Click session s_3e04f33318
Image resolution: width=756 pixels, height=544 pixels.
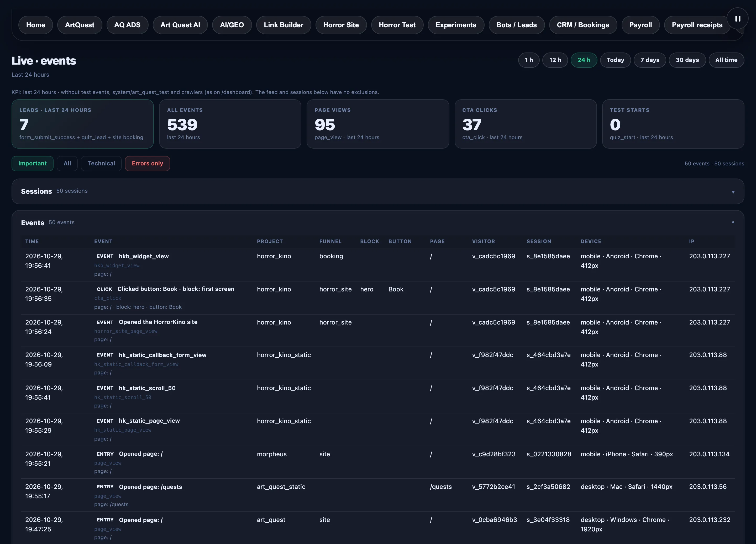tap(548, 520)
